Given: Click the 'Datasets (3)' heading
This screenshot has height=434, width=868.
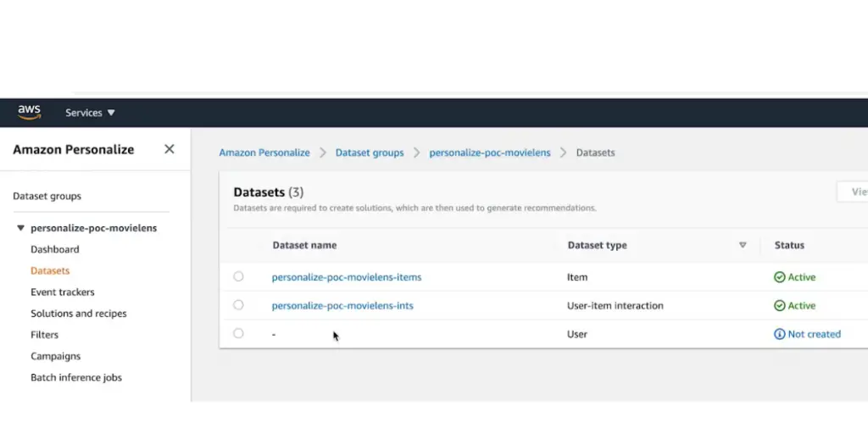Looking at the screenshot, I should 269,192.
